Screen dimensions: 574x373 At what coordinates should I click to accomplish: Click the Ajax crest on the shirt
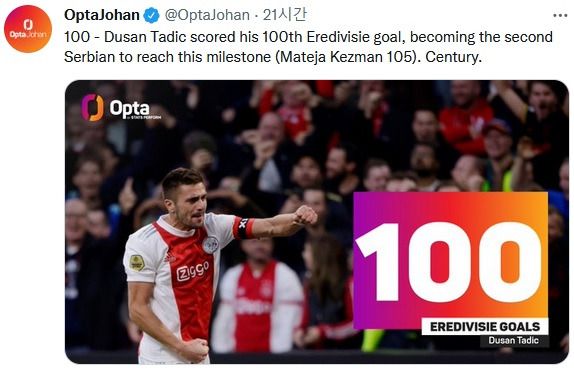click(x=210, y=245)
